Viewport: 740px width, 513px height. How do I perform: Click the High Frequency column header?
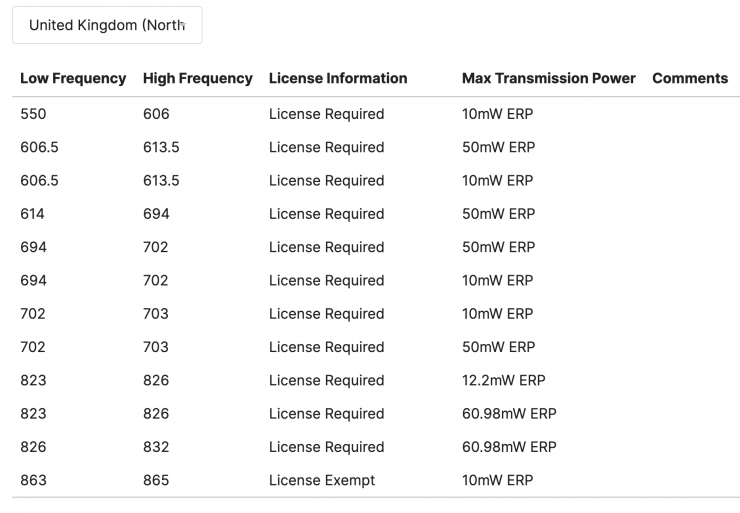pyautogui.click(x=197, y=78)
